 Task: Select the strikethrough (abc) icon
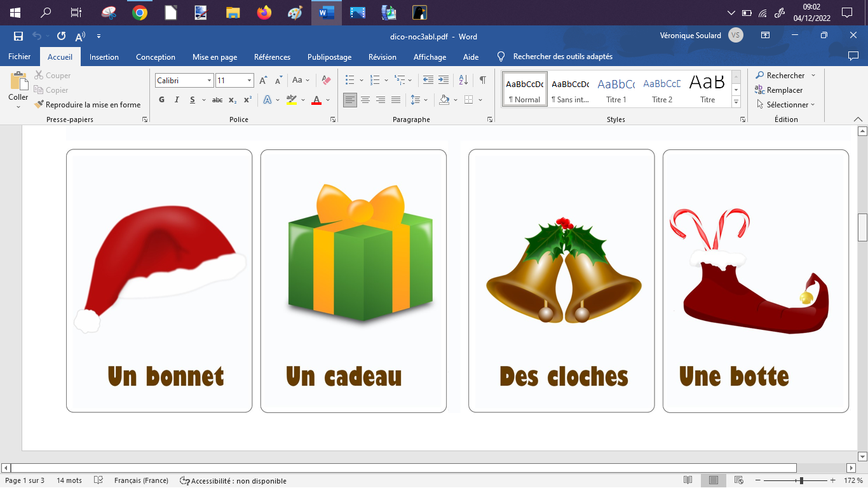point(217,100)
